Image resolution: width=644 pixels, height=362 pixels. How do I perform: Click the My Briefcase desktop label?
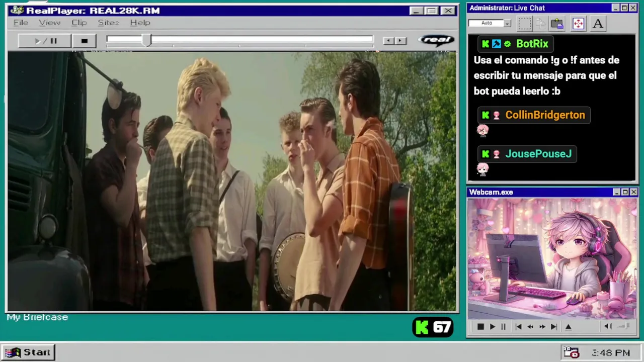pyautogui.click(x=37, y=317)
